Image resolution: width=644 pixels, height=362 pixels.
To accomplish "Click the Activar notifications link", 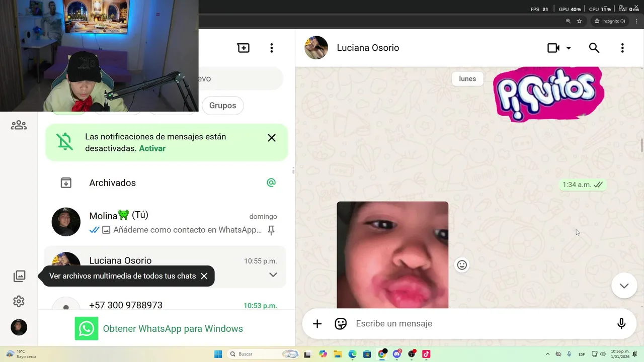I will tap(152, 148).
